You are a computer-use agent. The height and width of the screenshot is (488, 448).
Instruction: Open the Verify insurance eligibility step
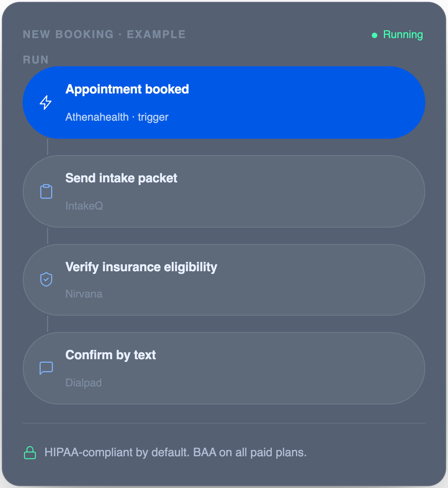coord(224,280)
